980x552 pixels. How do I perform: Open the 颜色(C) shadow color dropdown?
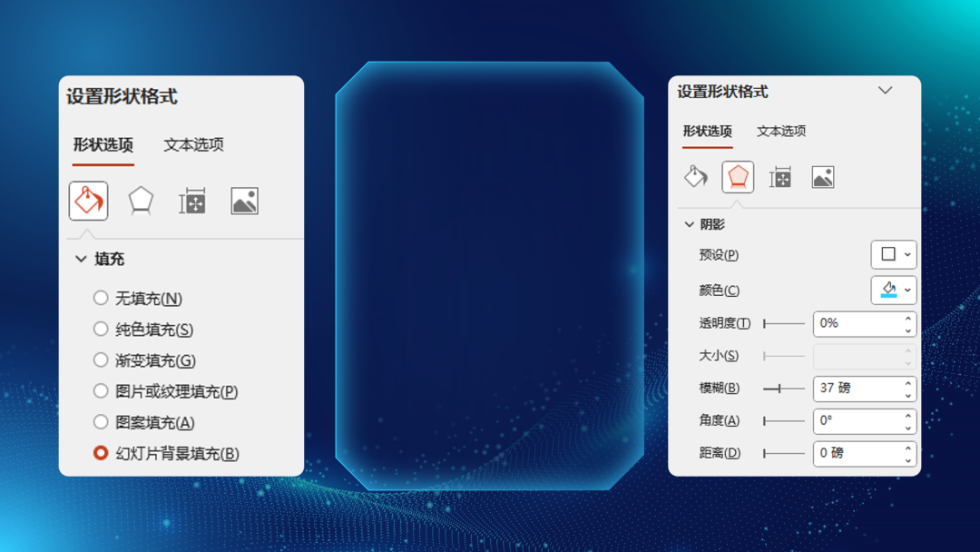tap(894, 290)
